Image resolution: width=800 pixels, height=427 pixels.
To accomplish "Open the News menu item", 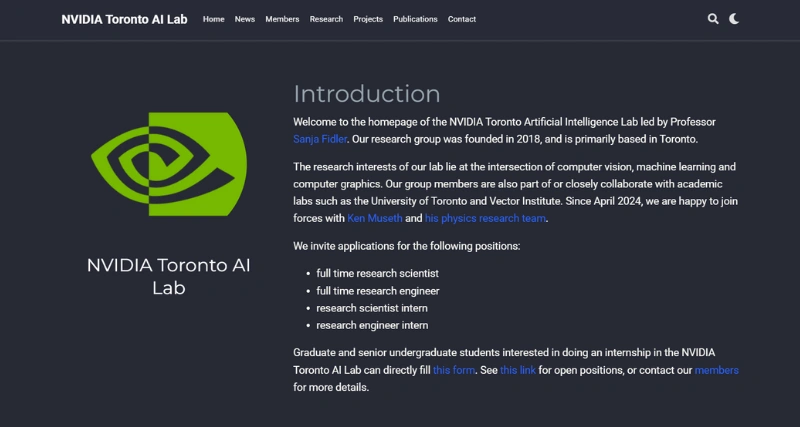I will pyautogui.click(x=244, y=19).
